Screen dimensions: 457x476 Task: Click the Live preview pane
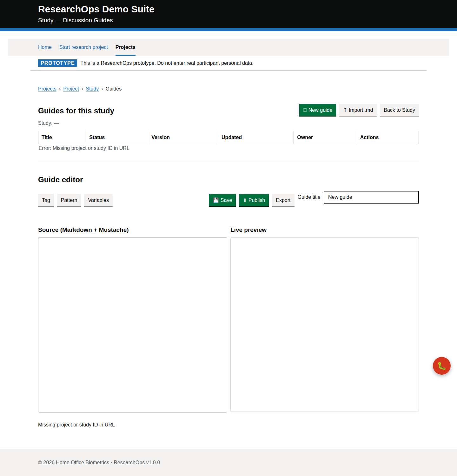(x=324, y=325)
